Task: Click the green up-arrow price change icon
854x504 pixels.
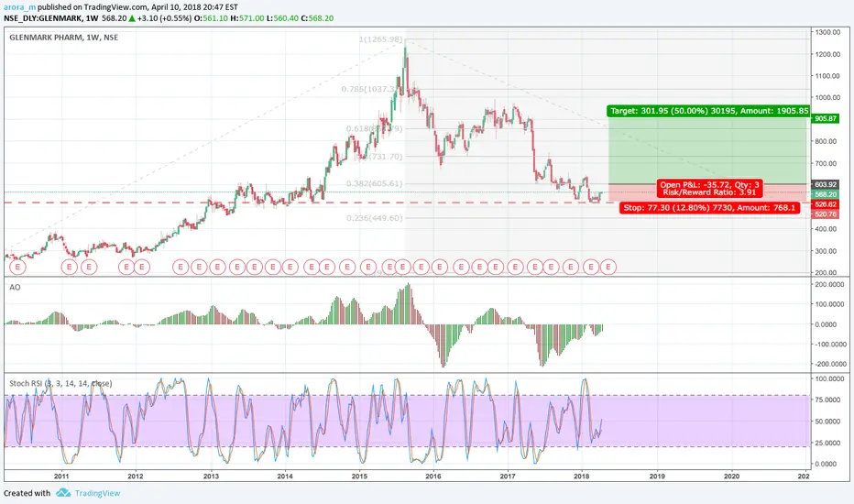Action: click(x=132, y=18)
